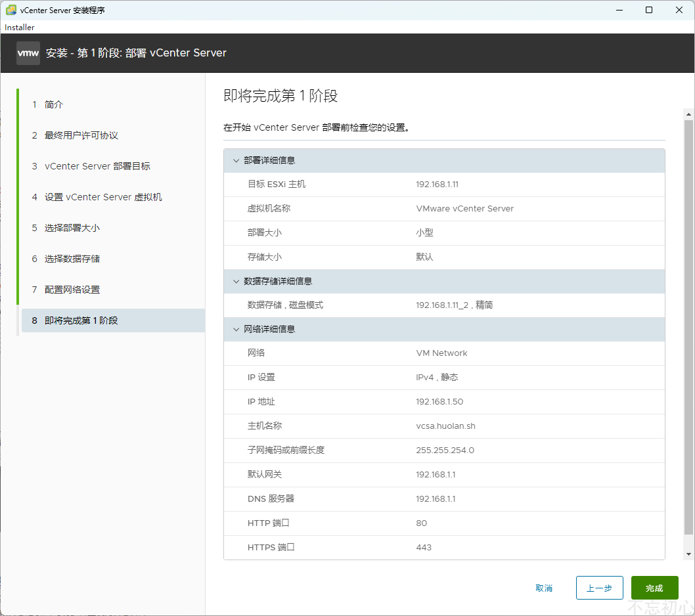The height and width of the screenshot is (616, 695).
Task: Click the 主机名称 label
Action: point(265,426)
